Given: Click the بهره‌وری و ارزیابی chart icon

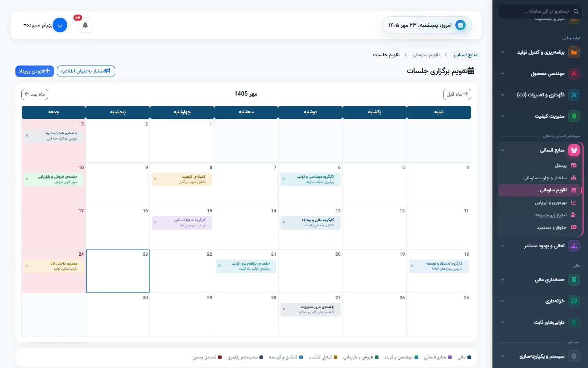Looking at the screenshot, I should [x=574, y=203].
